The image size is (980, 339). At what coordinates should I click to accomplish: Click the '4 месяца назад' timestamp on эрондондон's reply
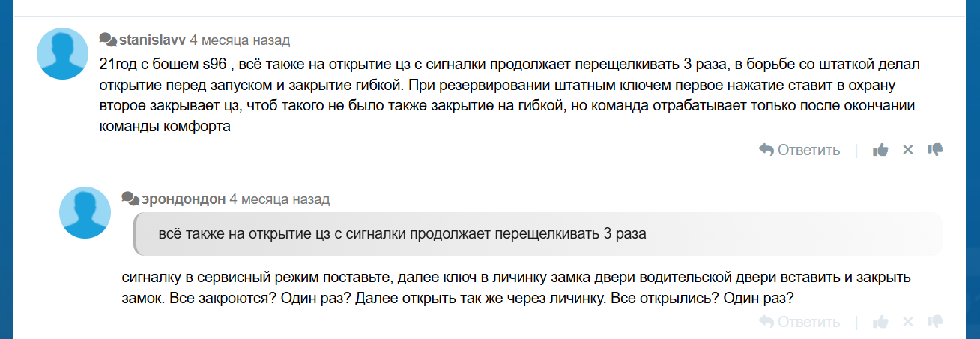click(x=279, y=199)
